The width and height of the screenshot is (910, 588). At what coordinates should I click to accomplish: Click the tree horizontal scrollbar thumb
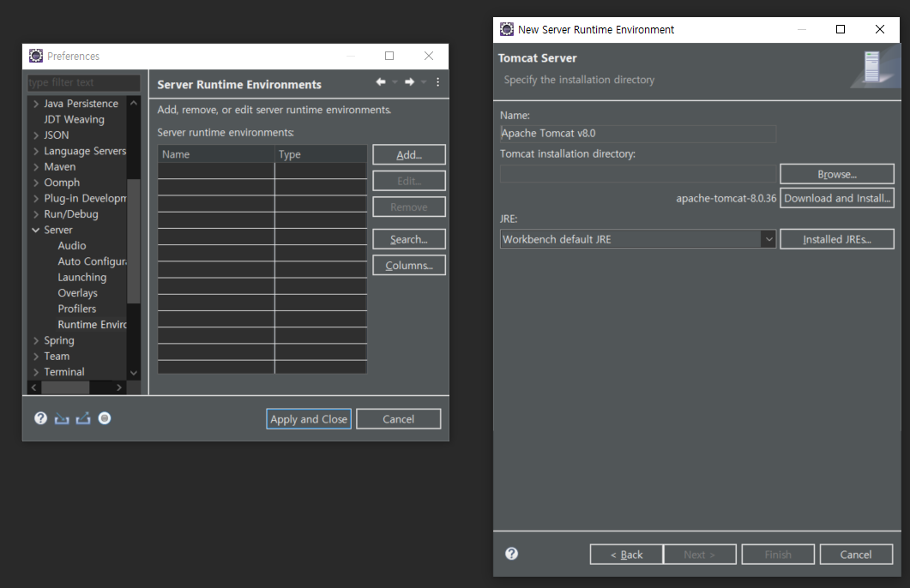pos(65,387)
